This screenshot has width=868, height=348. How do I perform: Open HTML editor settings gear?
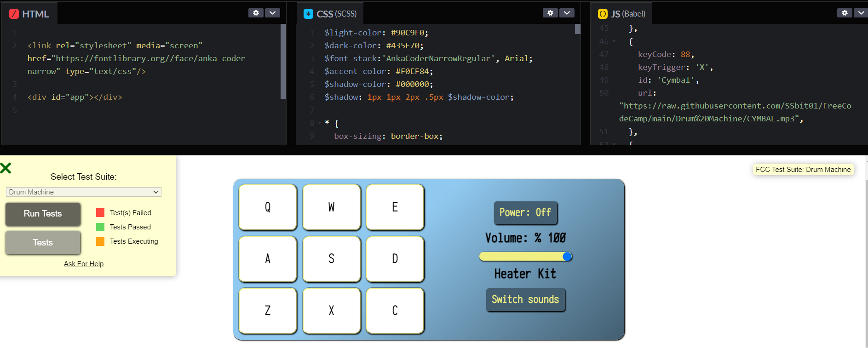(256, 13)
